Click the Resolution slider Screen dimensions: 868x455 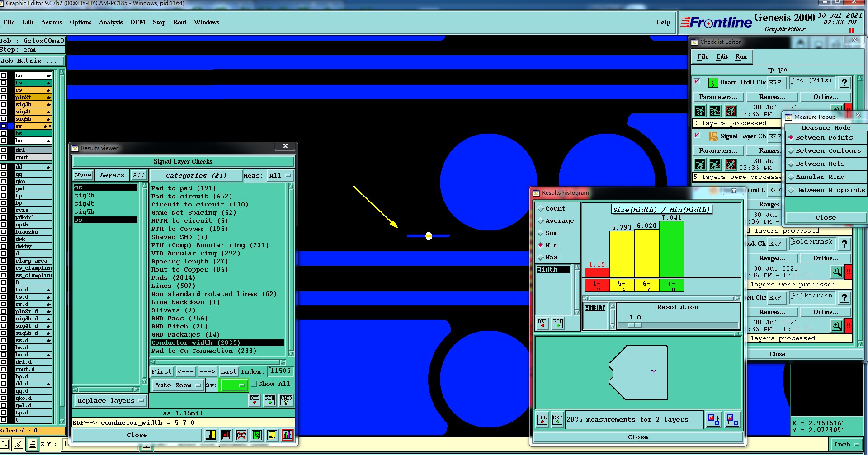tap(678, 325)
